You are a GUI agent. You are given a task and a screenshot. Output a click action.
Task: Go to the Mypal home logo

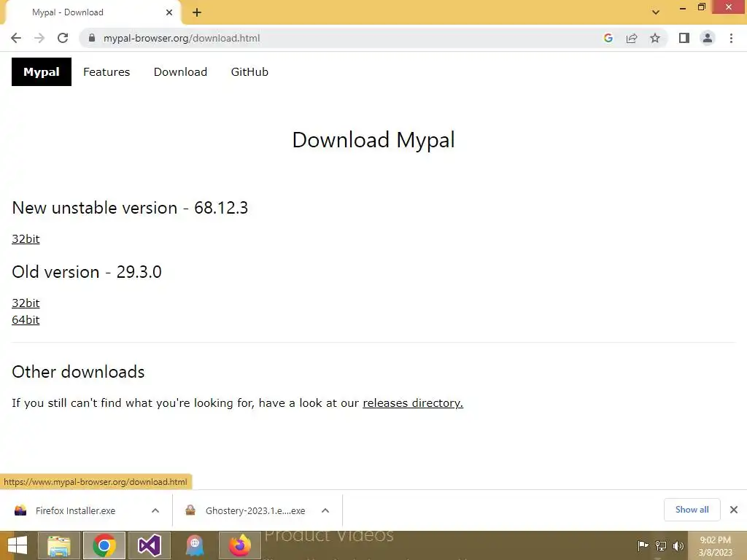click(x=42, y=72)
